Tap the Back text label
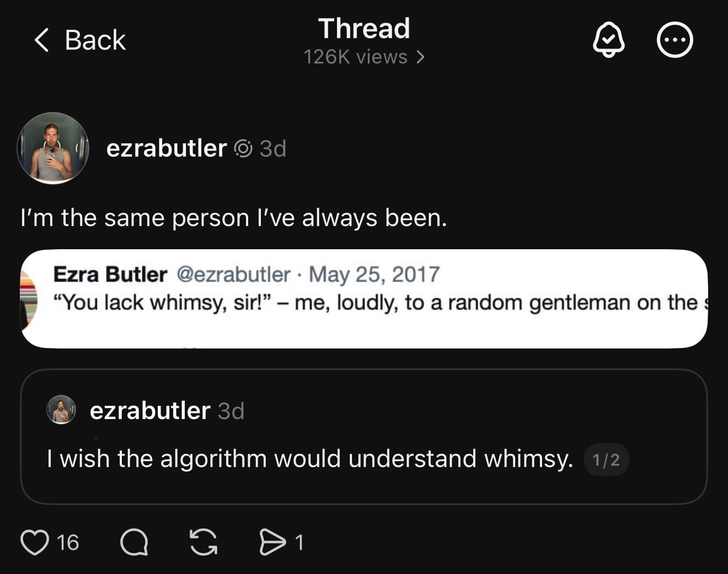Image resolution: width=728 pixels, height=574 pixels. (x=95, y=40)
